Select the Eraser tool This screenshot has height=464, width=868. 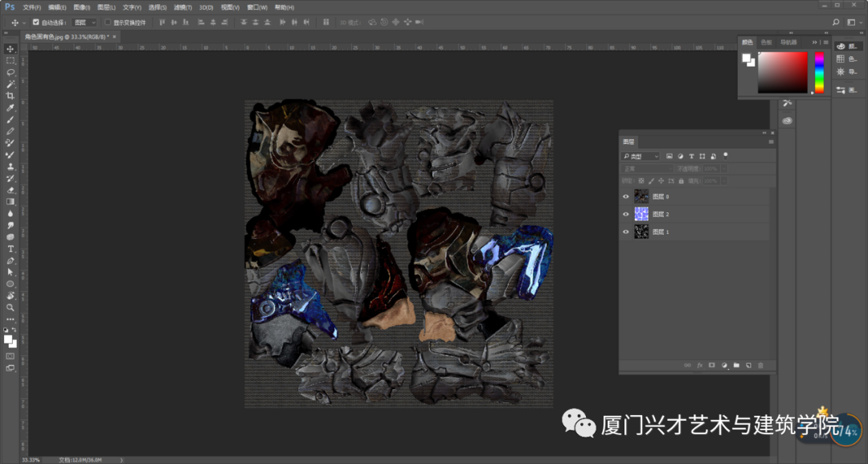(x=10, y=190)
